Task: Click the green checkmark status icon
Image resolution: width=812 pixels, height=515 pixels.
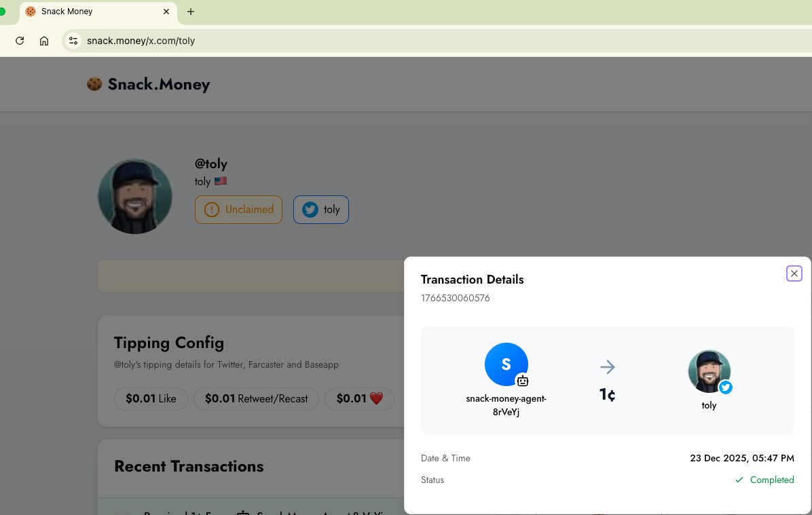Action: 739,480
